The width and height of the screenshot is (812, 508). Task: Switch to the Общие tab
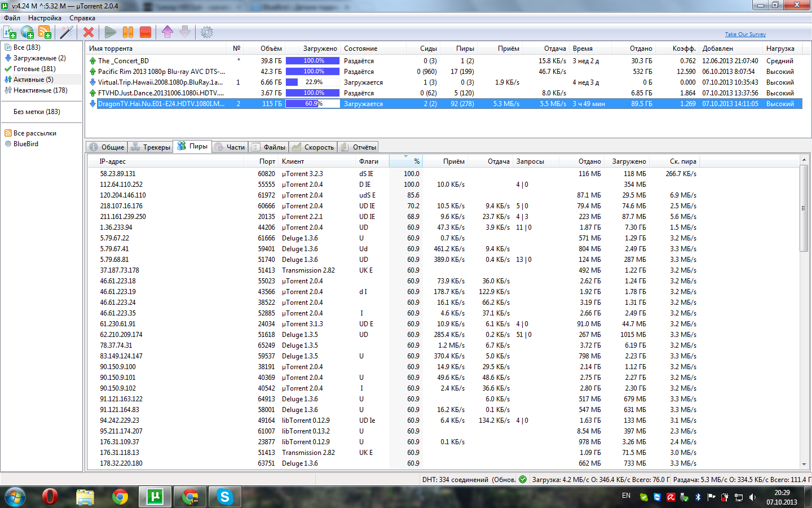[107, 147]
